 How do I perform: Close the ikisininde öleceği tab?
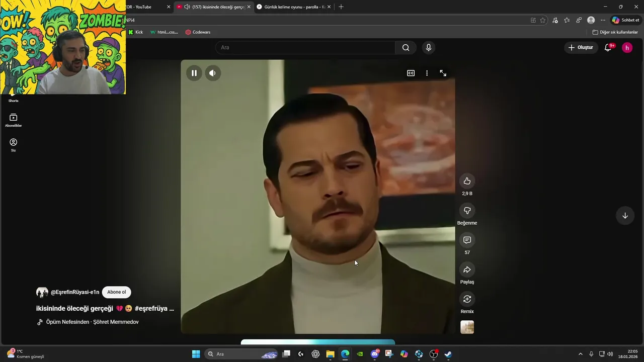[249, 7]
